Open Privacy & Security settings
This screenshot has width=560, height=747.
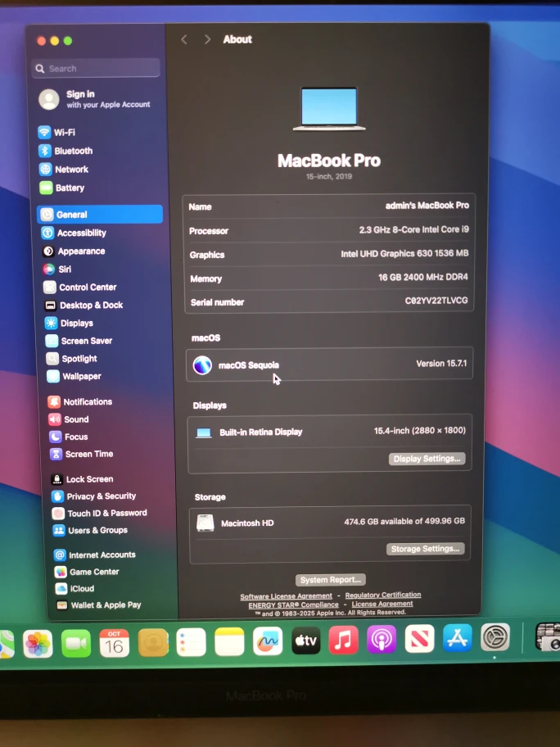pyautogui.click(x=94, y=496)
